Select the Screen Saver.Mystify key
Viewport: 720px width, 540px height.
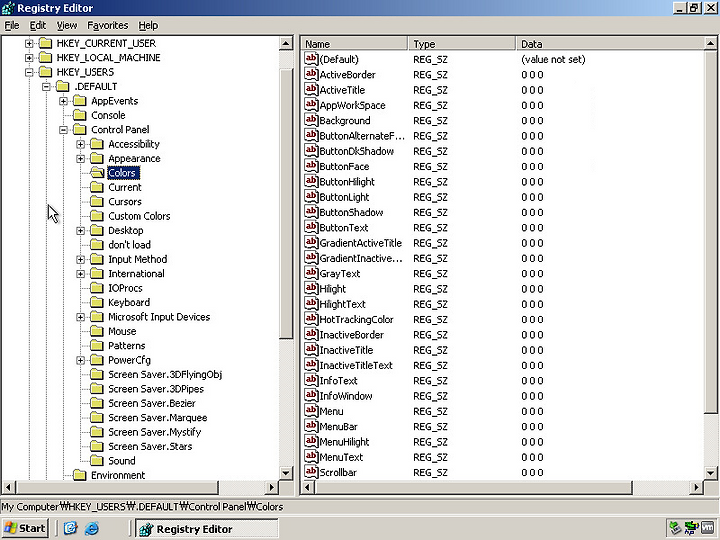tap(154, 432)
